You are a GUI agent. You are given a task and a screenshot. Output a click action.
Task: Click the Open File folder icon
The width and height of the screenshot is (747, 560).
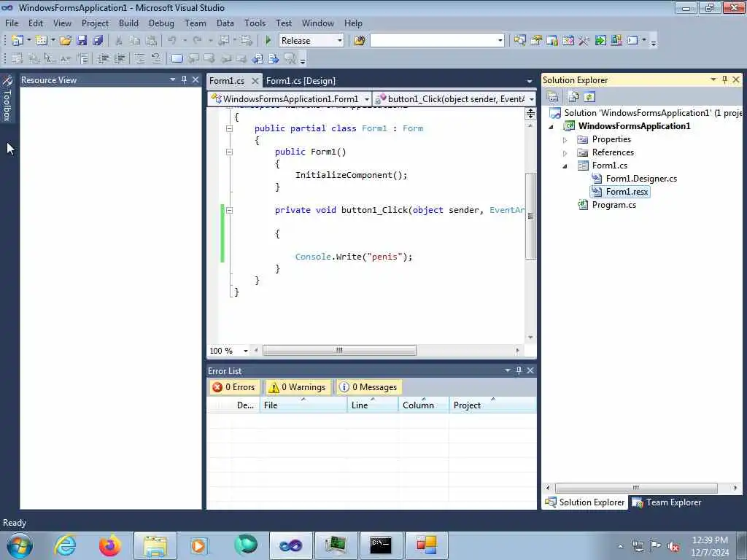coord(66,41)
